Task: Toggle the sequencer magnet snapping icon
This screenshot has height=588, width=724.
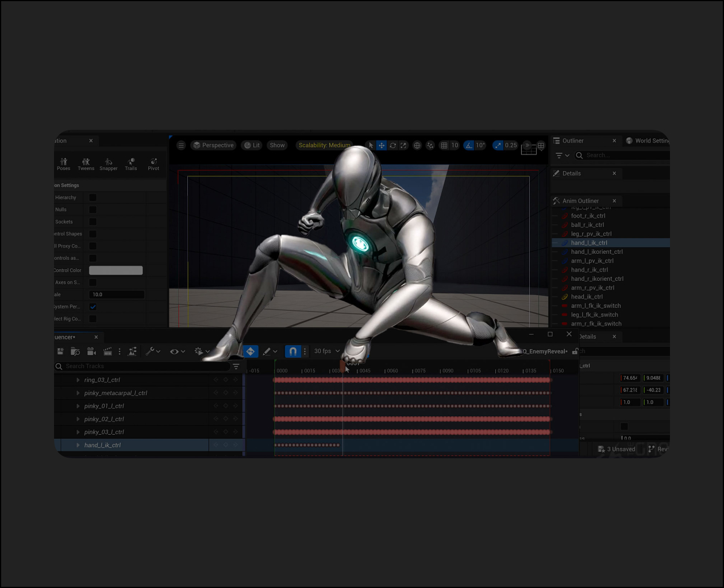Action: tap(292, 351)
